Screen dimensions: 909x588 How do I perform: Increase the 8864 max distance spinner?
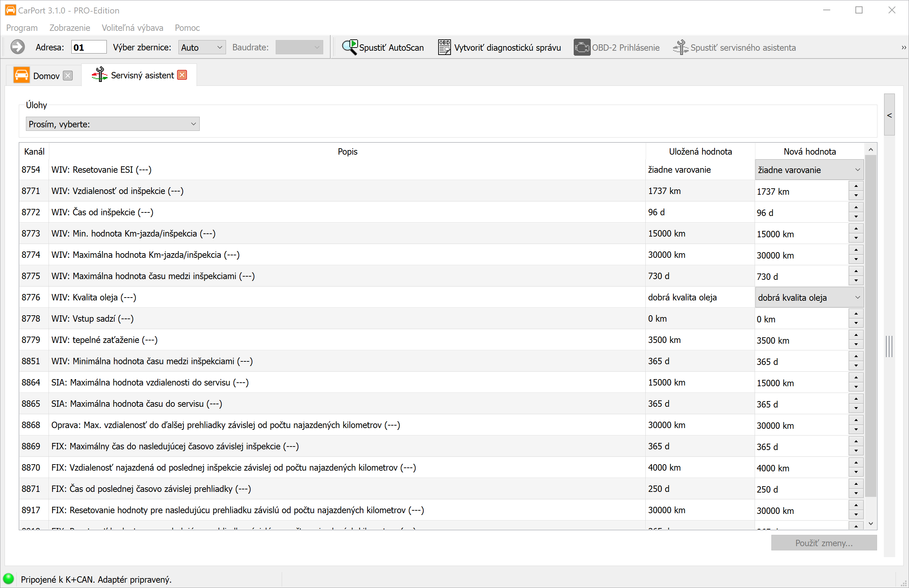pos(856,378)
